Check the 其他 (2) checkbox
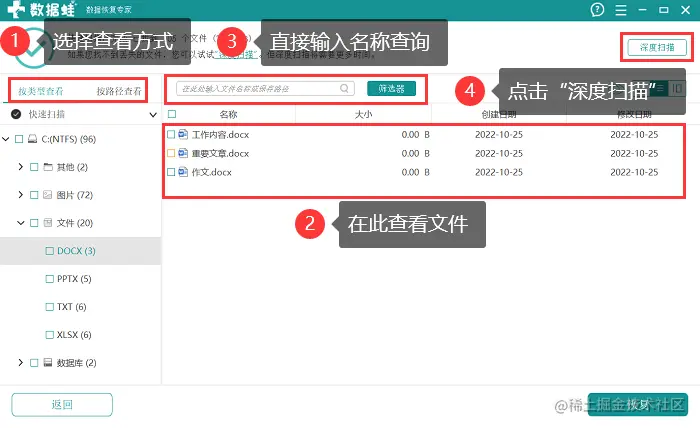Image resolution: width=700 pixels, height=428 pixels. coord(34,167)
